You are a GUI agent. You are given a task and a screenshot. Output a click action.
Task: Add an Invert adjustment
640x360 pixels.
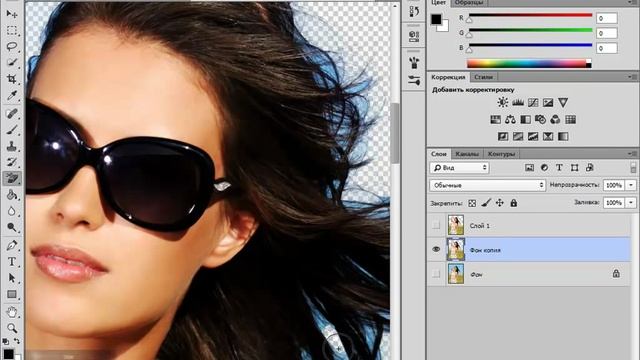pos(503,136)
